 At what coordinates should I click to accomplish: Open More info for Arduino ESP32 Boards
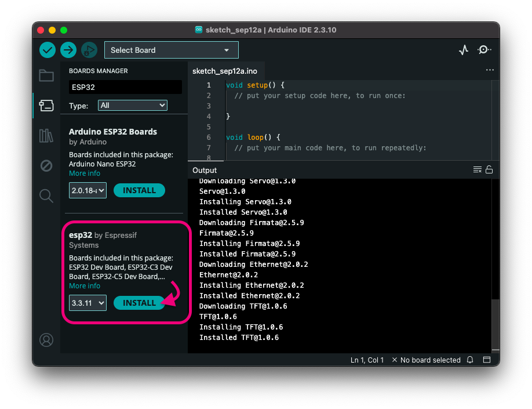click(85, 173)
